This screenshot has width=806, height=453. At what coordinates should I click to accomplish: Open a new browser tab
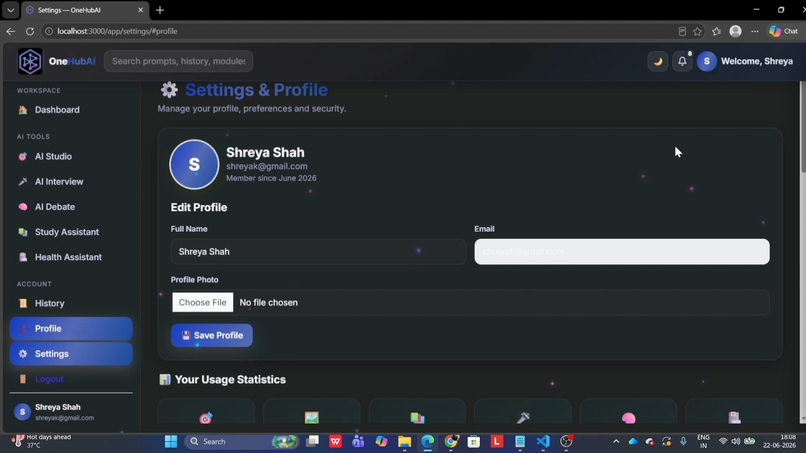pyautogui.click(x=160, y=10)
